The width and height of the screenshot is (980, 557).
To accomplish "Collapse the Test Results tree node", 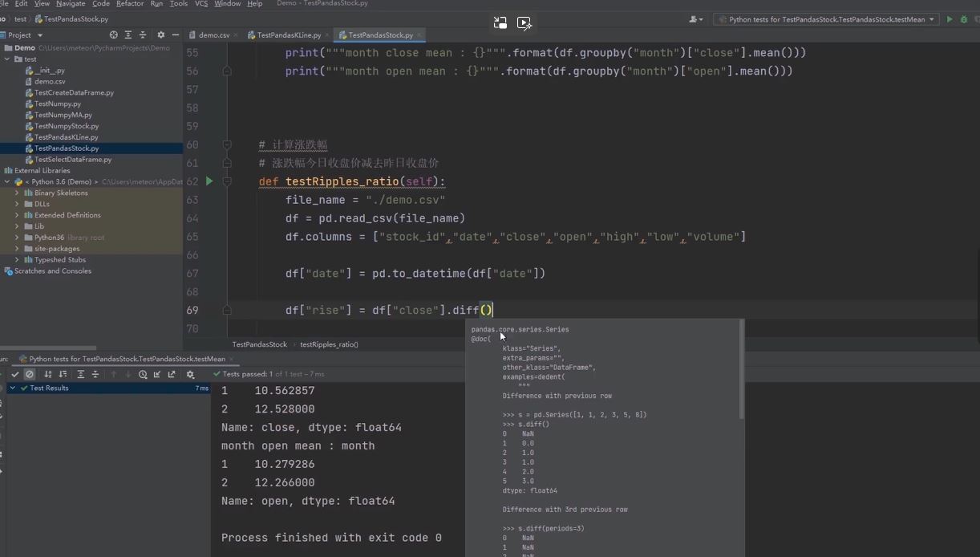I will point(13,388).
